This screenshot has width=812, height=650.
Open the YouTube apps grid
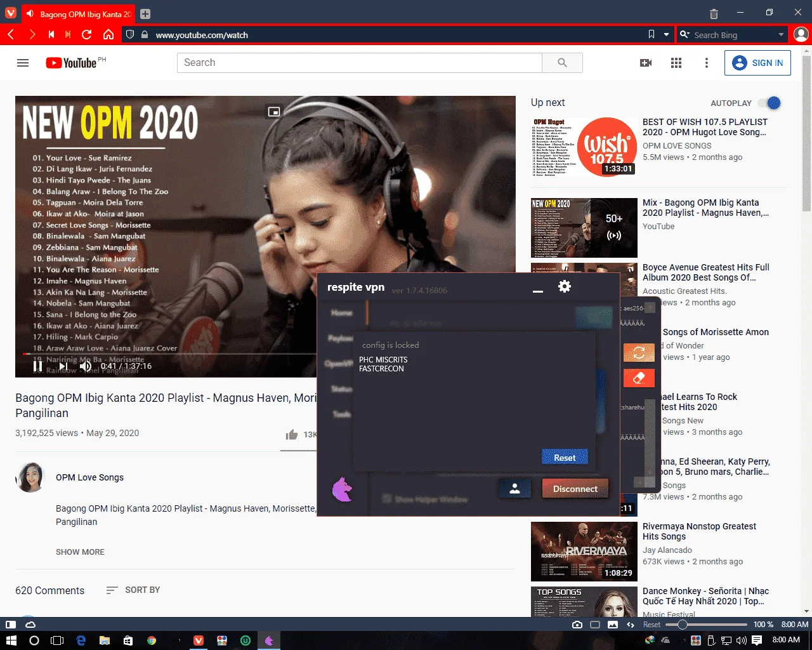pyautogui.click(x=676, y=63)
